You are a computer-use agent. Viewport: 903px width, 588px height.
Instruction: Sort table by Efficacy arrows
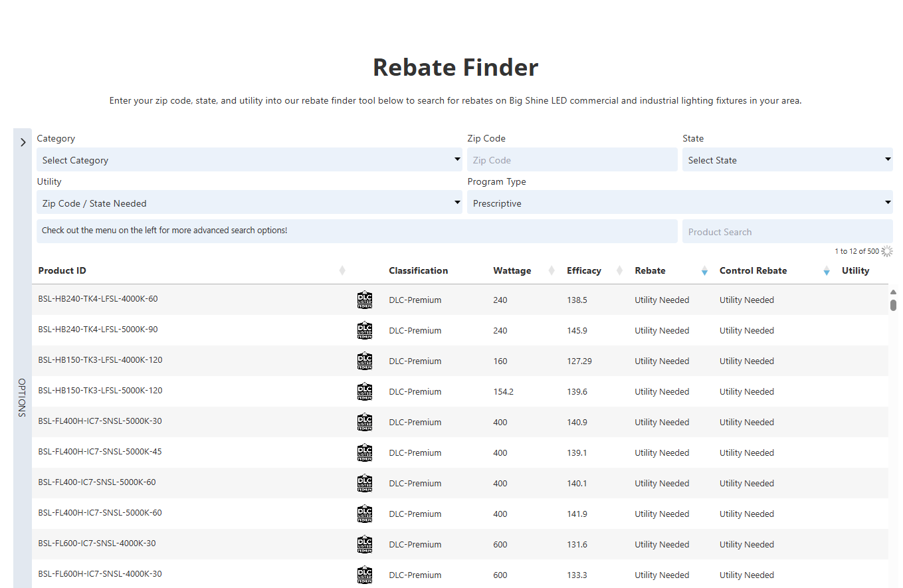click(x=619, y=270)
